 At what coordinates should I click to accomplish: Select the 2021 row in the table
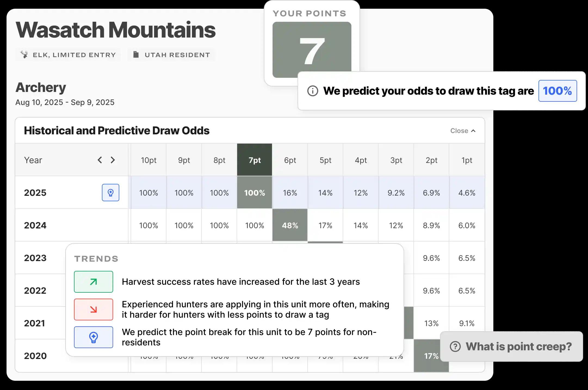click(35, 323)
